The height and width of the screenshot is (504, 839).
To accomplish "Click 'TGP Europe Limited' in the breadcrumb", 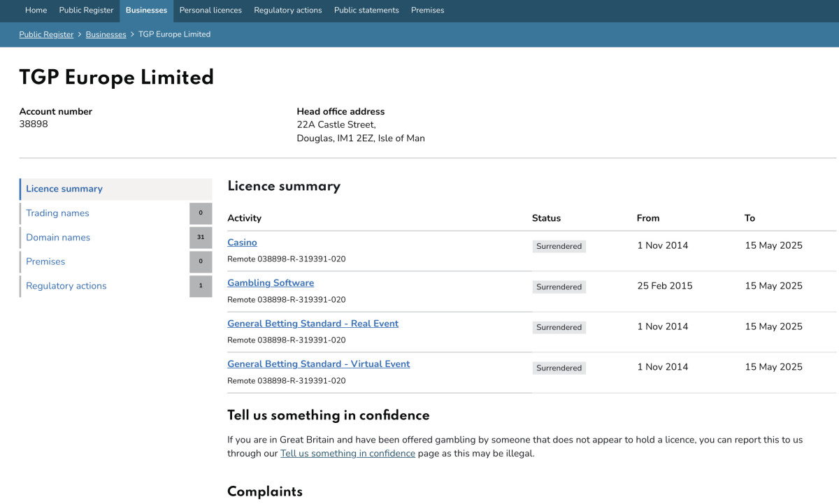I will point(174,34).
